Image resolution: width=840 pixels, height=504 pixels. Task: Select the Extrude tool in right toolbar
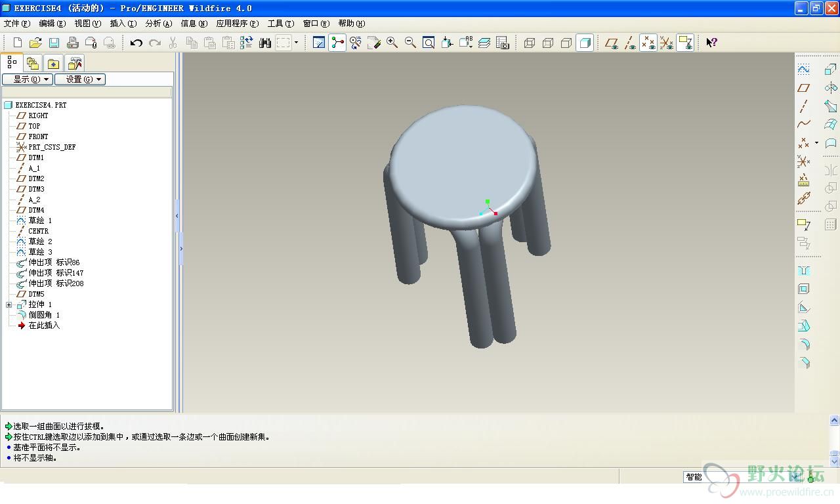point(831,69)
